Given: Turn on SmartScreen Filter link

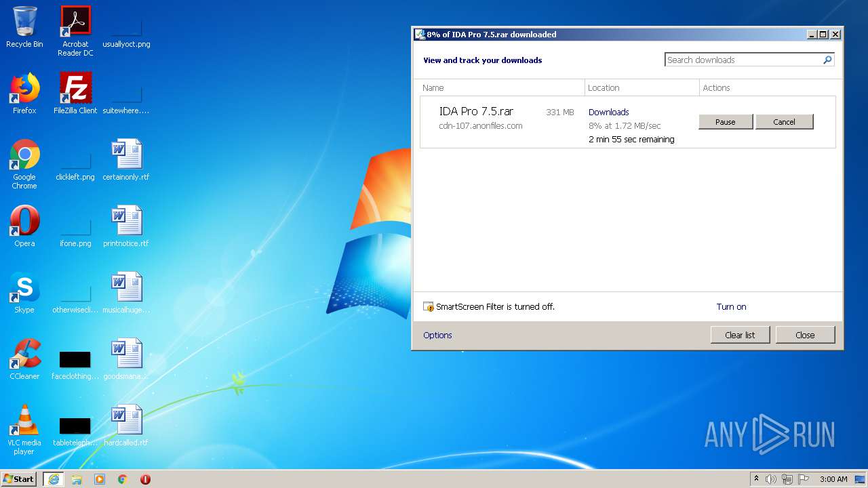Looking at the screenshot, I should point(731,307).
